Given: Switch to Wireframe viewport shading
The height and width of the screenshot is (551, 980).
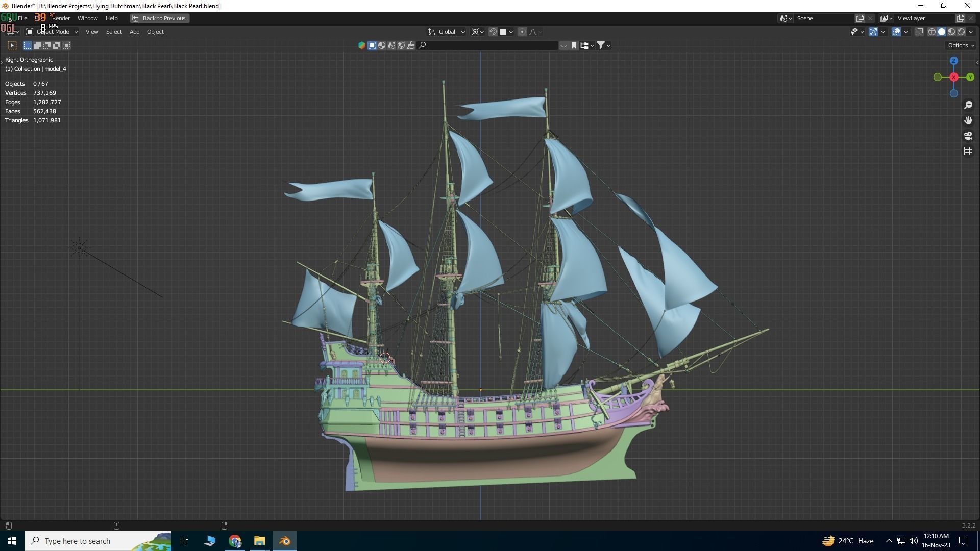Looking at the screenshot, I should pyautogui.click(x=932, y=32).
